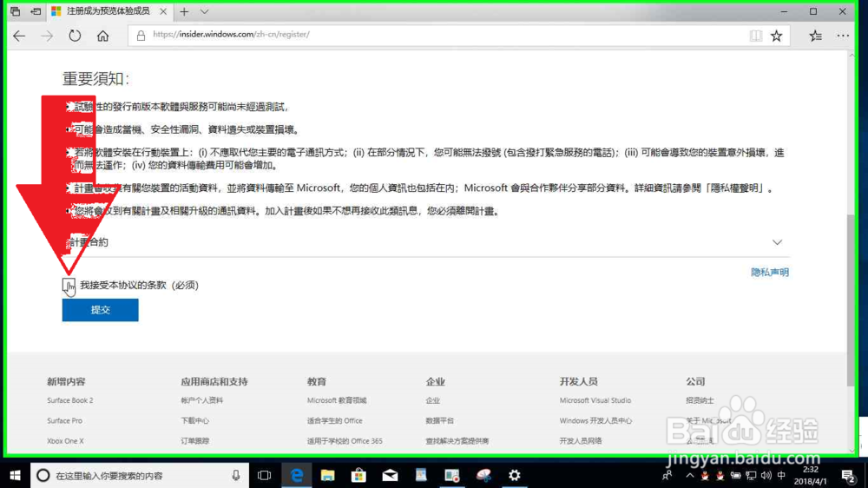The height and width of the screenshot is (488, 868).
Task: Open the Action Center notifications
Action: pos(847,475)
